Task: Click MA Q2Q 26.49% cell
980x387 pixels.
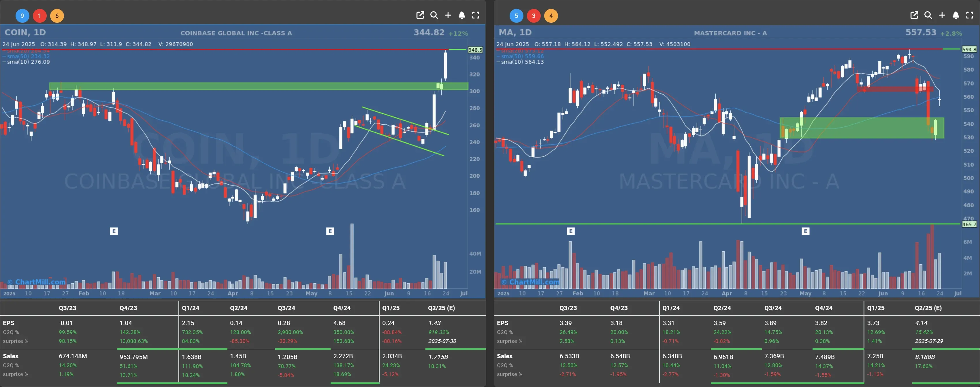Action: [x=568, y=332]
